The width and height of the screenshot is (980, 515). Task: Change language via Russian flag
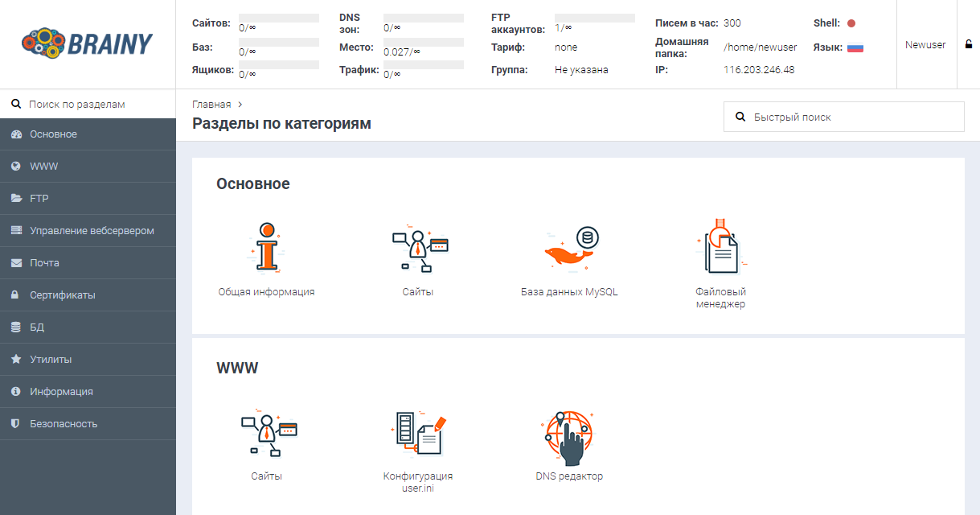pos(855,47)
